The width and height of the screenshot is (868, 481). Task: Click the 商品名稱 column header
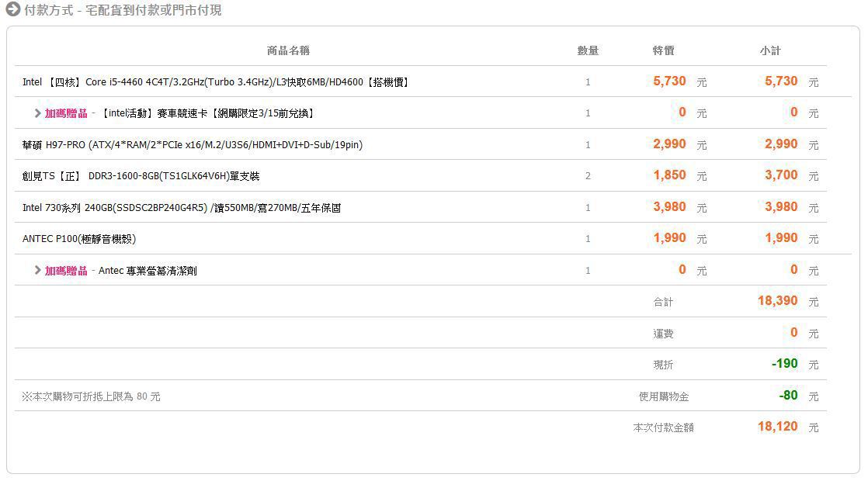(288, 51)
